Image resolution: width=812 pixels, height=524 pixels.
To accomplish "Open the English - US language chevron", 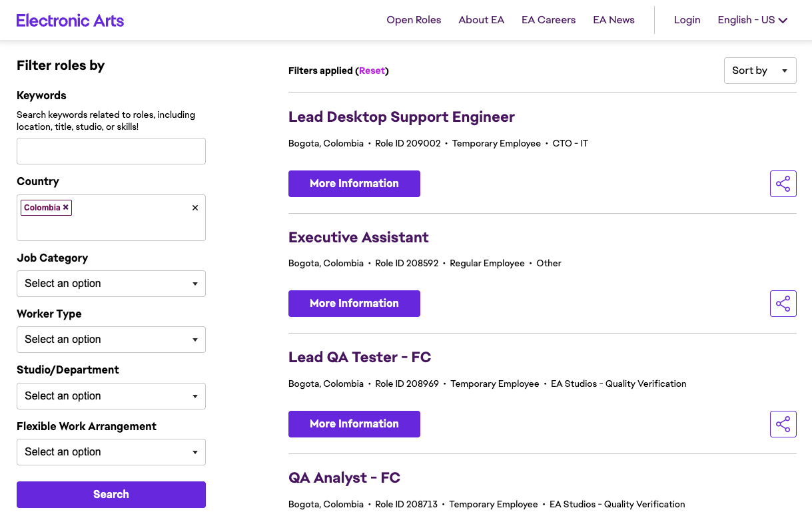I will (x=783, y=21).
